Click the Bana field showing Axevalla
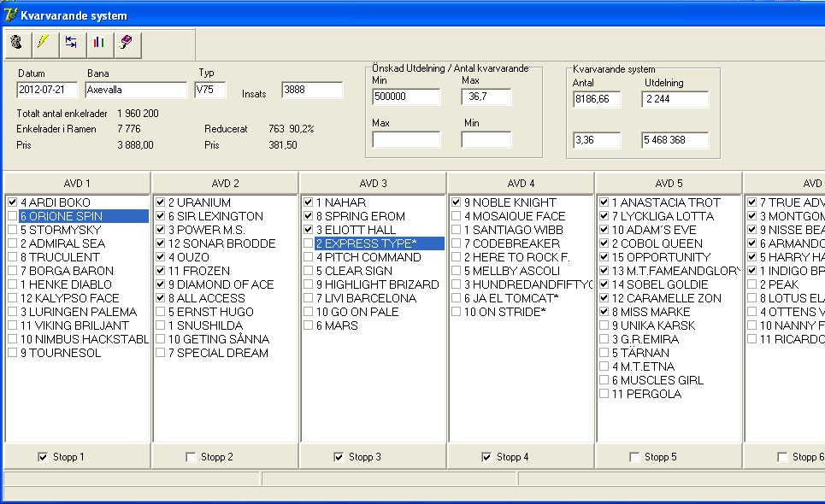The width and height of the screenshot is (825, 504). point(136,90)
